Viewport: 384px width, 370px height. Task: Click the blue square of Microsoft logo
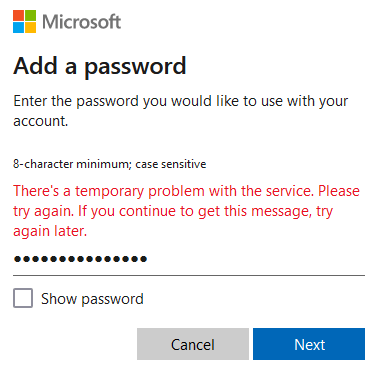(x=18, y=28)
